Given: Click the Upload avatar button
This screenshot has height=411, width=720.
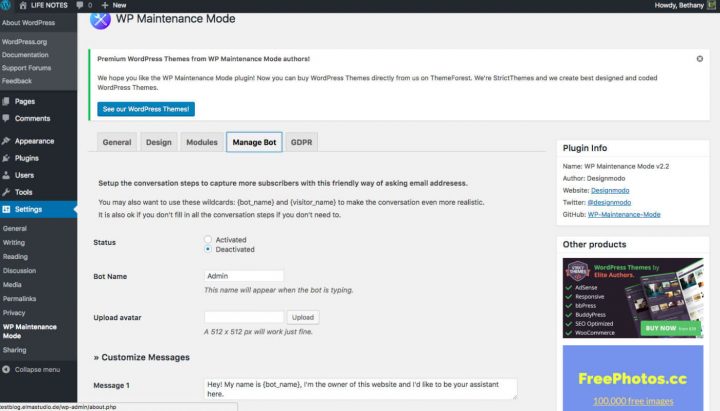Looking at the screenshot, I should [303, 317].
